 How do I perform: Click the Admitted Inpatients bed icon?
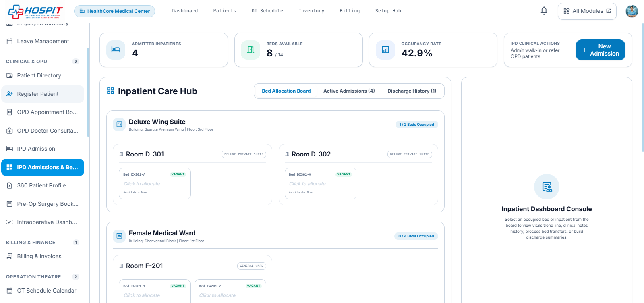(x=116, y=50)
